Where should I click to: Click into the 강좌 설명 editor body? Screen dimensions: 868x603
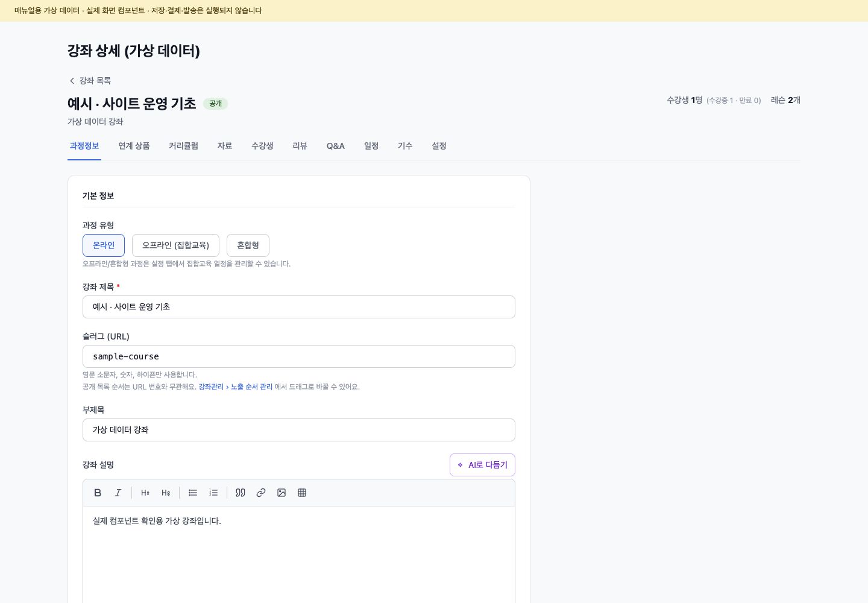[x=299, y=555]
